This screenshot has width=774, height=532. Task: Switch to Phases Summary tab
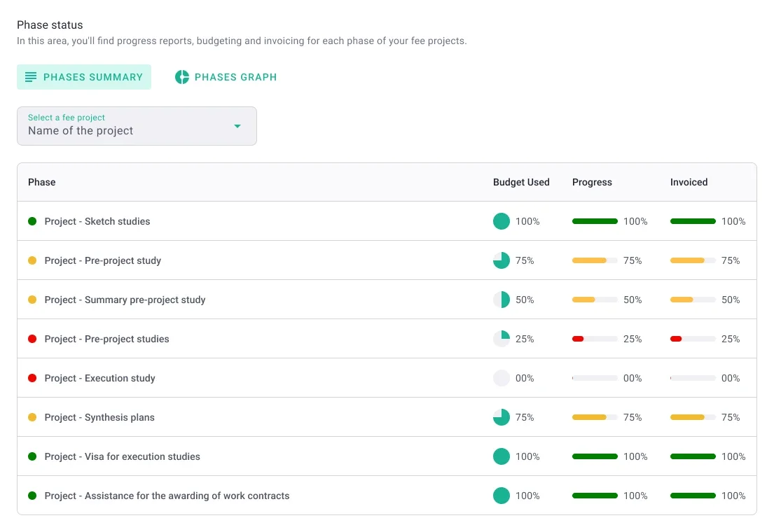point(84,77)
